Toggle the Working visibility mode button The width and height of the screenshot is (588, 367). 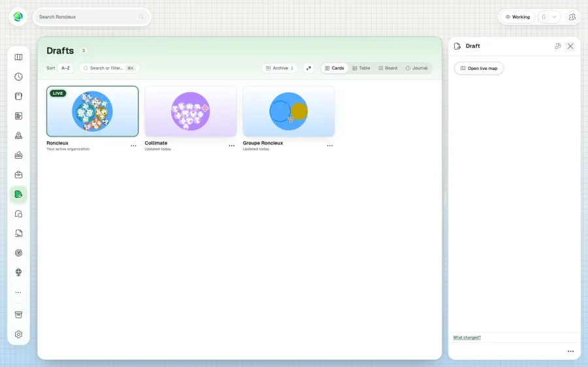[517, 17]
